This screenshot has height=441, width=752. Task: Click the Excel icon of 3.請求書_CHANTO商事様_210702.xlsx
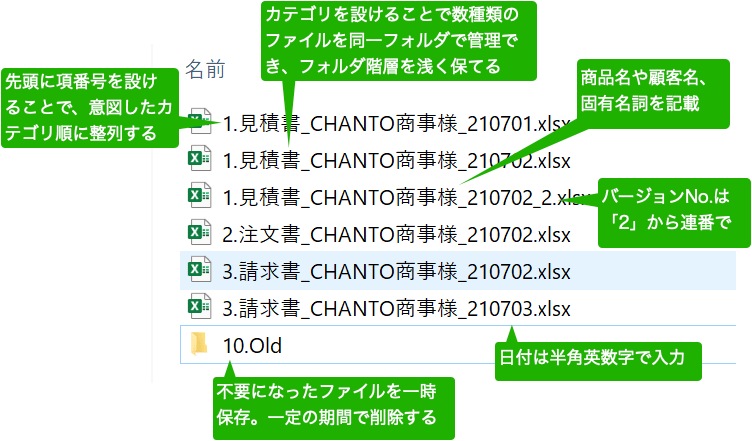click(x=199, y=269)
